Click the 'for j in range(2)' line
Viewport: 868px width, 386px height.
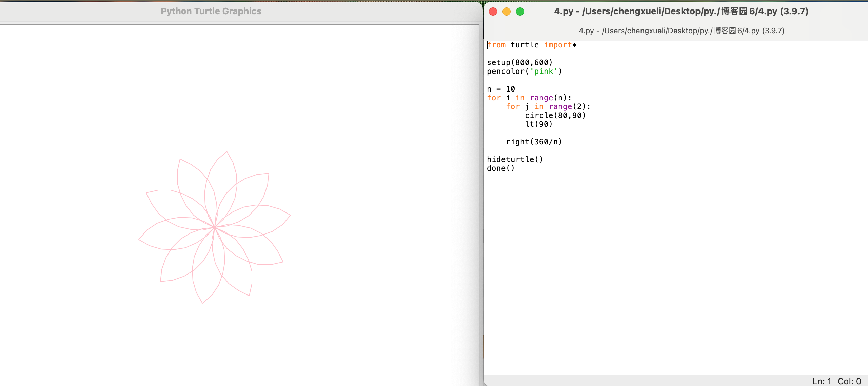click(x=548, y=106)
